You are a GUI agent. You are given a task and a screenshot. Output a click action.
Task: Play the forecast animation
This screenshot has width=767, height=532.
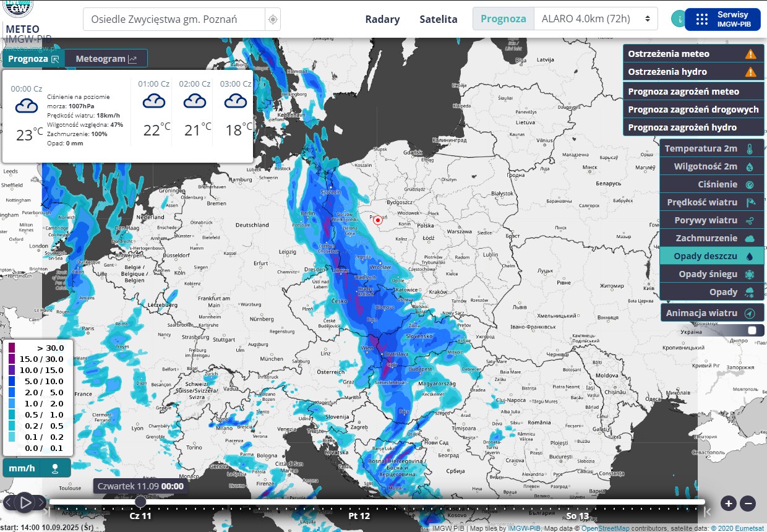pyautogui.click(x=25, y=502)
